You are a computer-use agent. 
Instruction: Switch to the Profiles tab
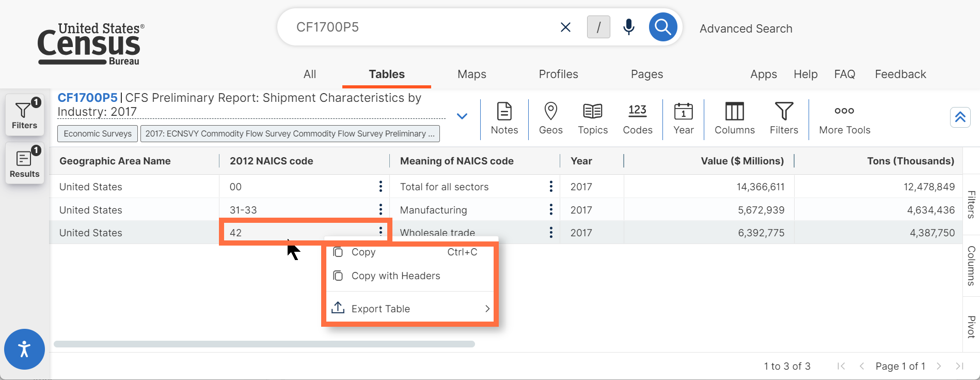(x=559, y=74)
